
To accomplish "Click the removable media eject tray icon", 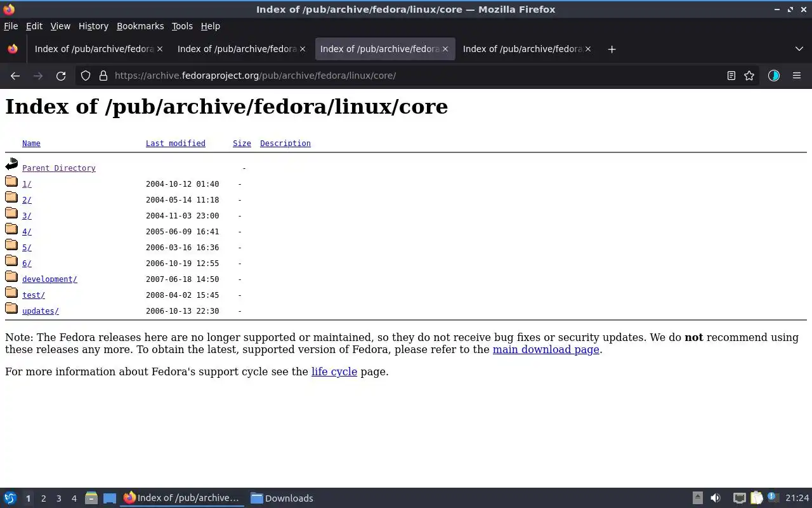I will (x=697, y=498).
